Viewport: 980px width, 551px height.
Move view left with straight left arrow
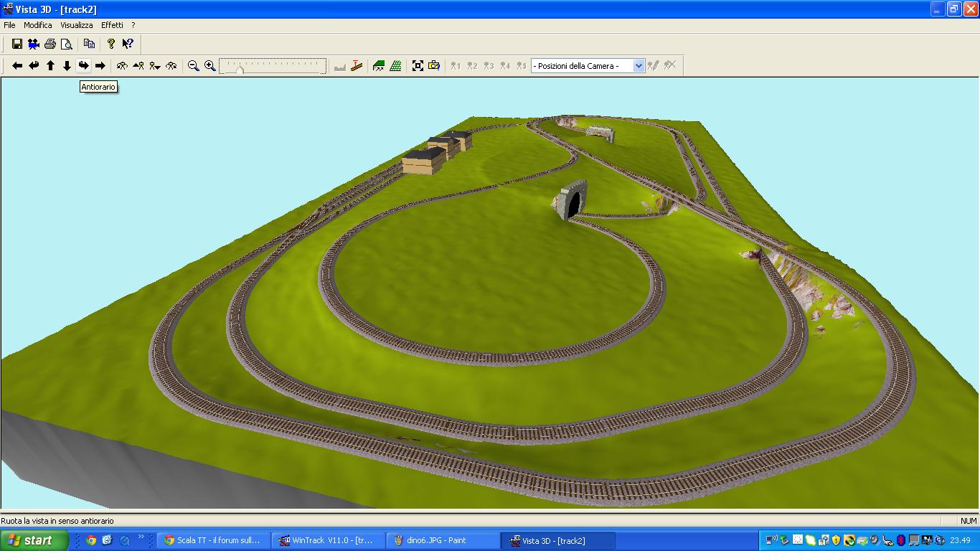pos(17,66)
